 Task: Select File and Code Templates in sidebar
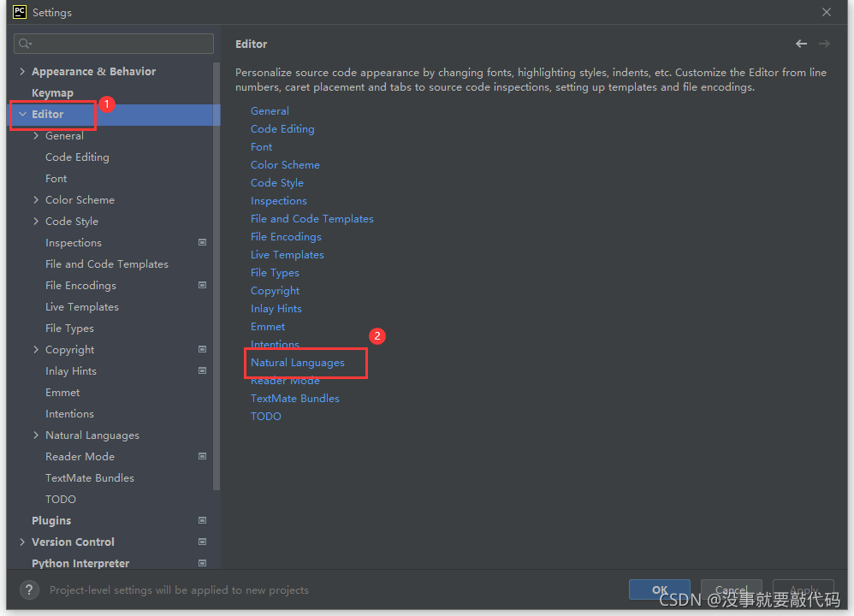(107, 264)
